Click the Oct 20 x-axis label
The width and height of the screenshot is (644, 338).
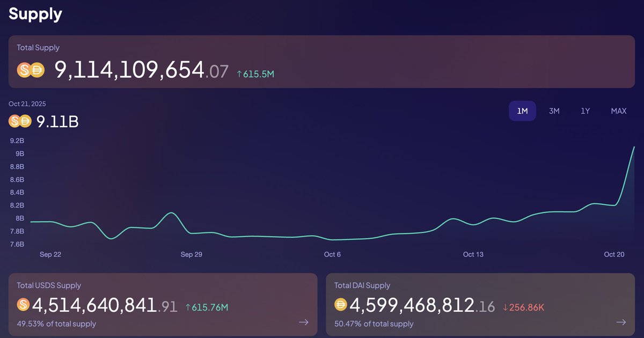coord(614,254)
